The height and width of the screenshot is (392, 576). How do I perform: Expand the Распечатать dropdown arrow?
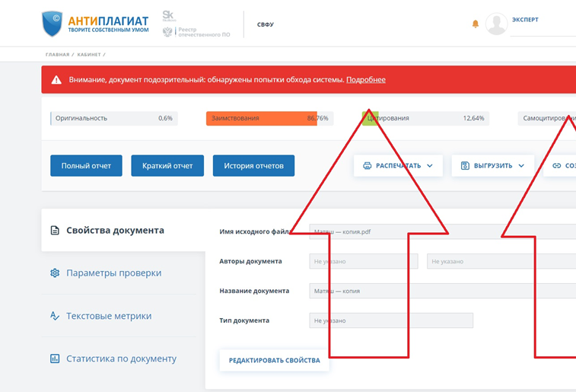tap(430, 166)
